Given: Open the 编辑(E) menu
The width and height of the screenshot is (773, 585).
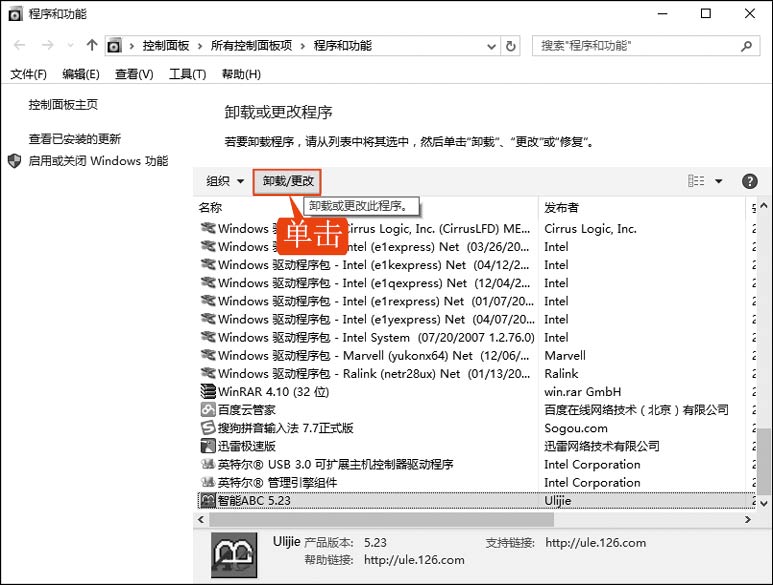Looking at the screenshot, I should tap(81, 74).
